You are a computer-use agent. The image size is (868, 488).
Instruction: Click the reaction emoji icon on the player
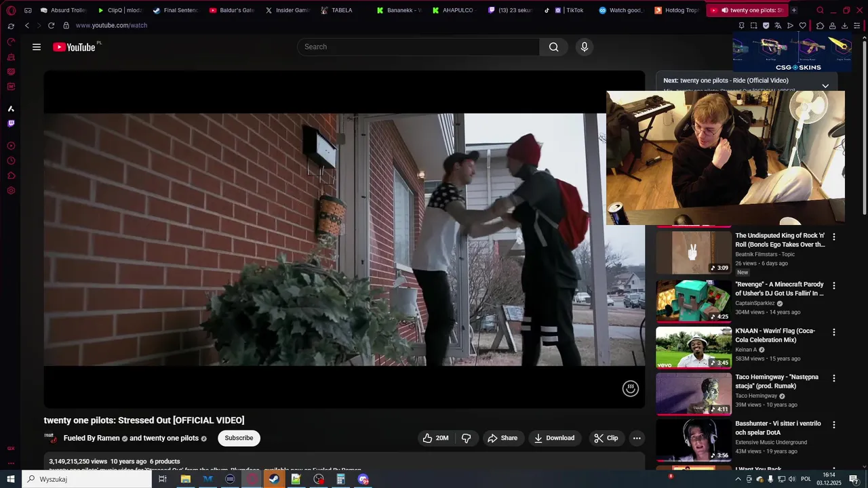pyautogui.click(x=631, y=388)
